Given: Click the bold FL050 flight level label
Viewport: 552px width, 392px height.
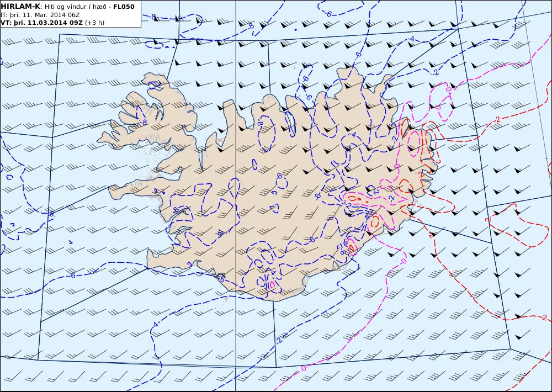Looking at the screenshot, I should (x=124, y=7).
